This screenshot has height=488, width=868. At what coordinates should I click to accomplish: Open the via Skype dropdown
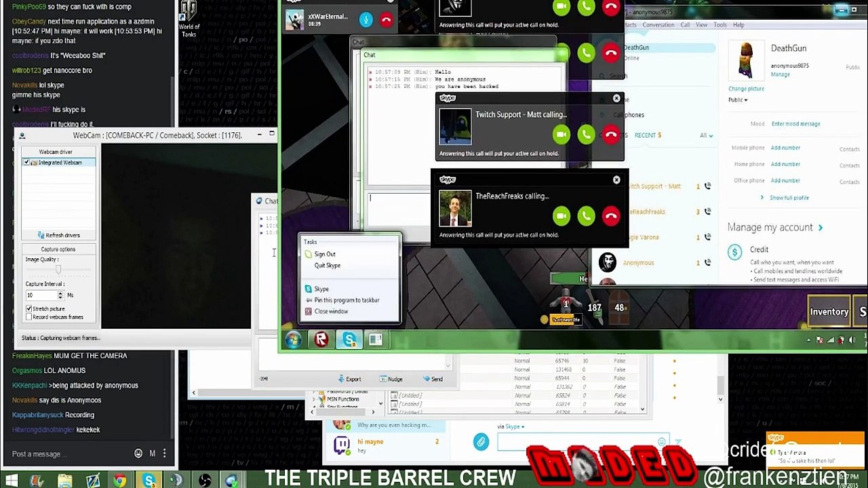[511, 427]
